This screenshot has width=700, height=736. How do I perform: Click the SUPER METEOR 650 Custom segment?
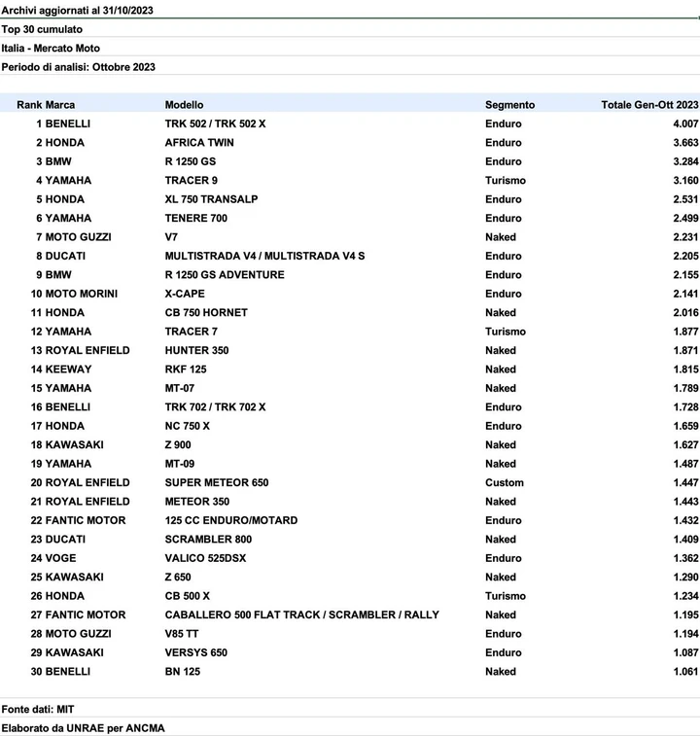tap(505, 482)
